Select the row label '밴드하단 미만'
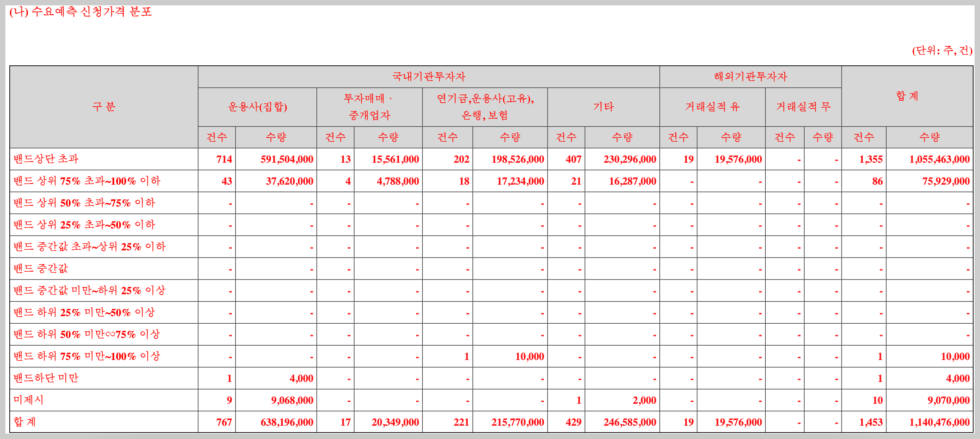This screenshot has height=439, width=980. (46, 378)
